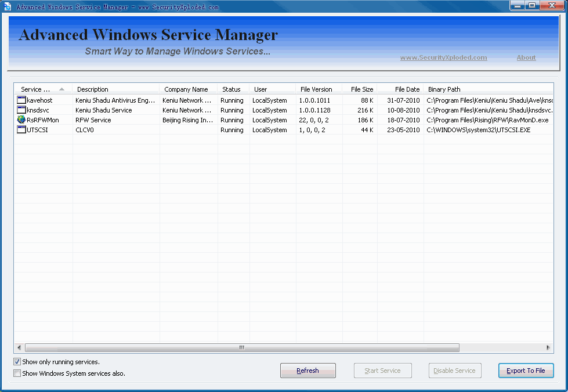
Task: Click the knsdsvc service icon
Action: pyautogui.click(x=21, y=110)
